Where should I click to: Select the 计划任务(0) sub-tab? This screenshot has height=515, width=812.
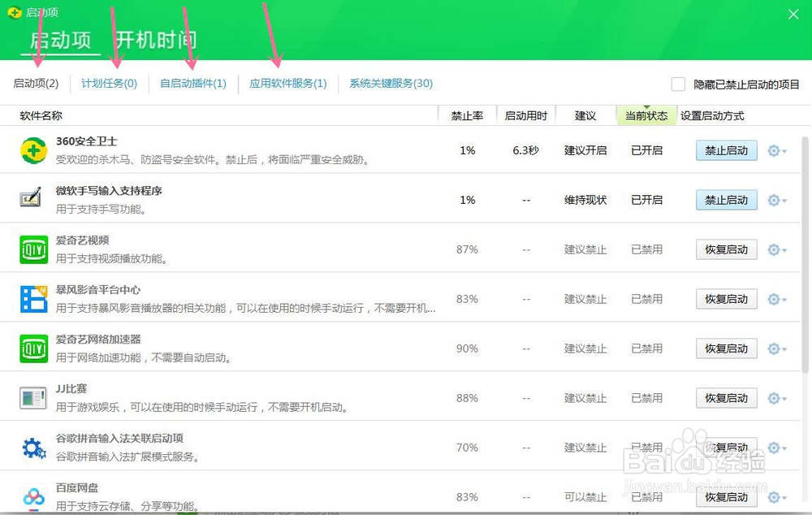tap(110, 84)
